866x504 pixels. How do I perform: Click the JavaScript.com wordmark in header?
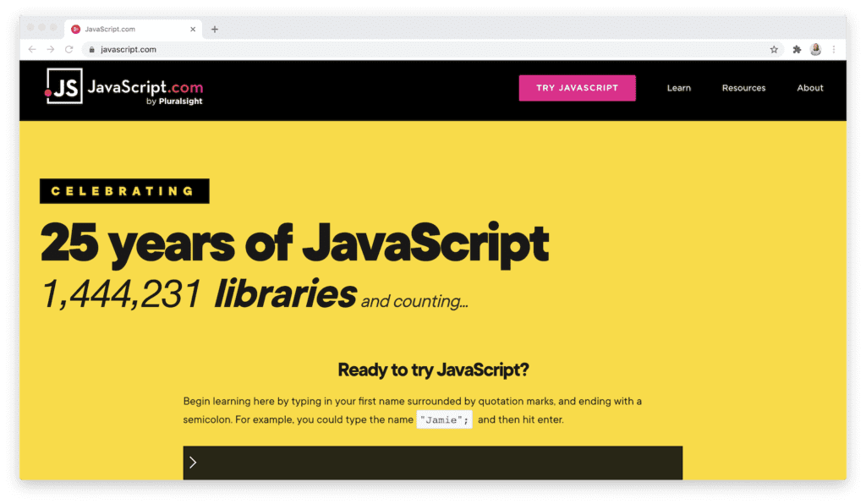pos(145,87)
